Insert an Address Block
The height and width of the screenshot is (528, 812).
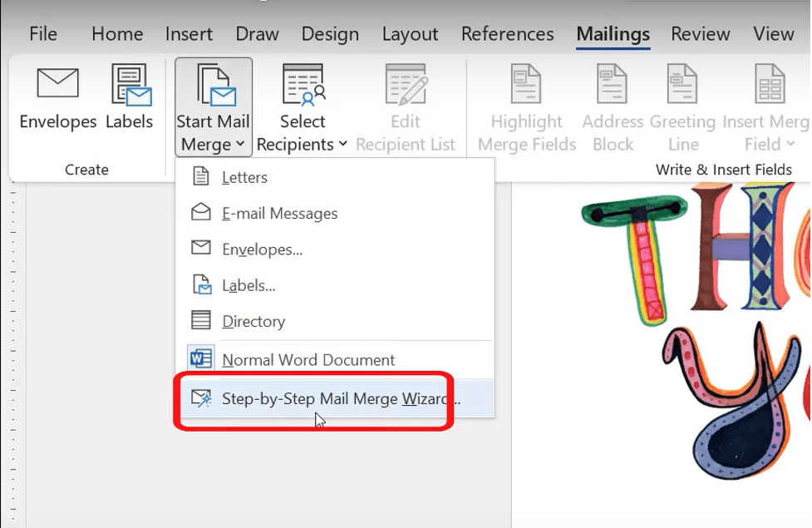(612, 100)
